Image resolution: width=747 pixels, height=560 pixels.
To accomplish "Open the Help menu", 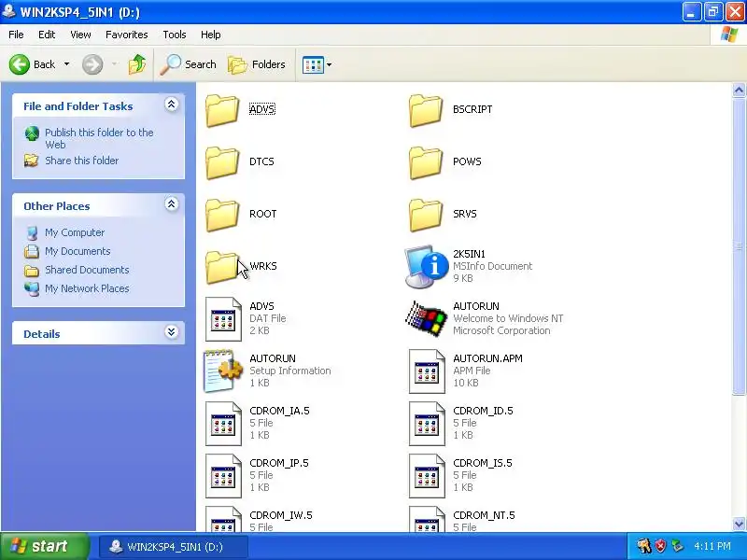I will 211,35.
